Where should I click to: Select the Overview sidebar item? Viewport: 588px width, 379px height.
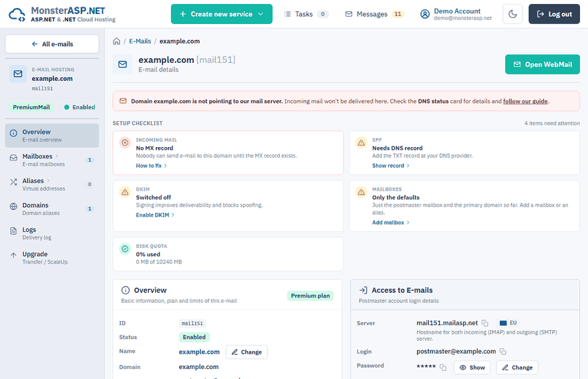pyautogui.click(x=52, y=136)
